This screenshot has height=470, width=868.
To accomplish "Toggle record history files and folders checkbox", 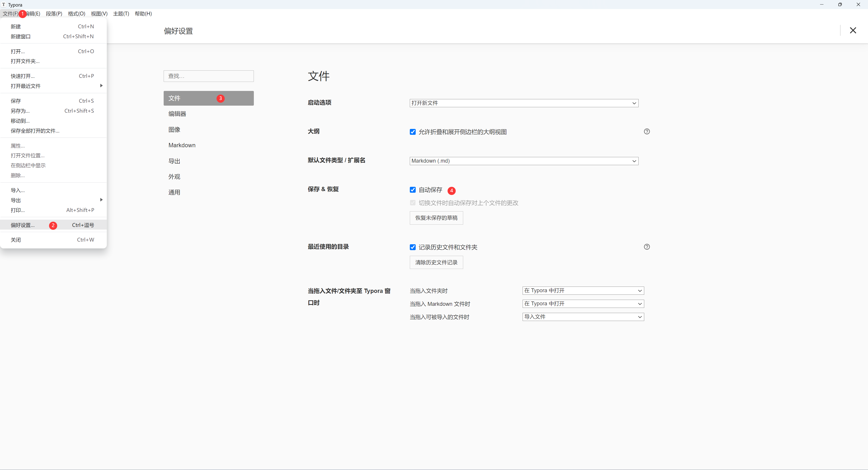I will 413,247.
